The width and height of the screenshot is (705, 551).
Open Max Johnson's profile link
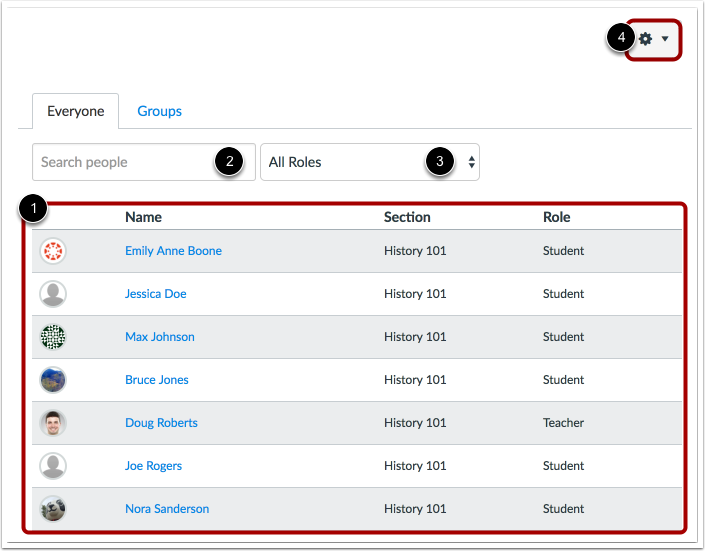160,337
